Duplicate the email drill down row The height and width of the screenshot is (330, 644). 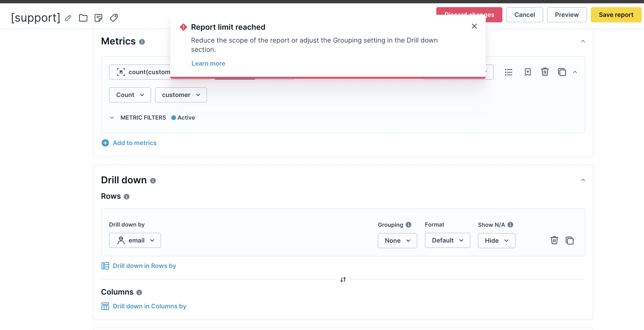(x=569, y=240)
